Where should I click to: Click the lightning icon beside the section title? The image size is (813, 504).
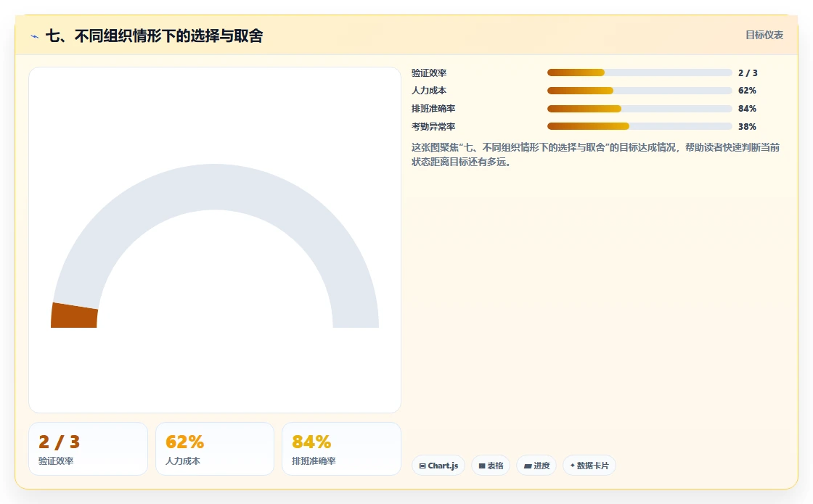[x=35, y=36]
